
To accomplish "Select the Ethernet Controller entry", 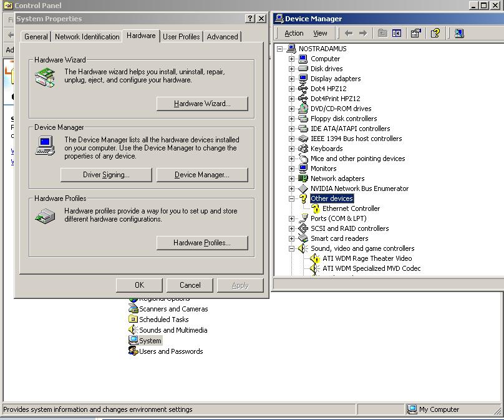I will click(x=351, y=208).
